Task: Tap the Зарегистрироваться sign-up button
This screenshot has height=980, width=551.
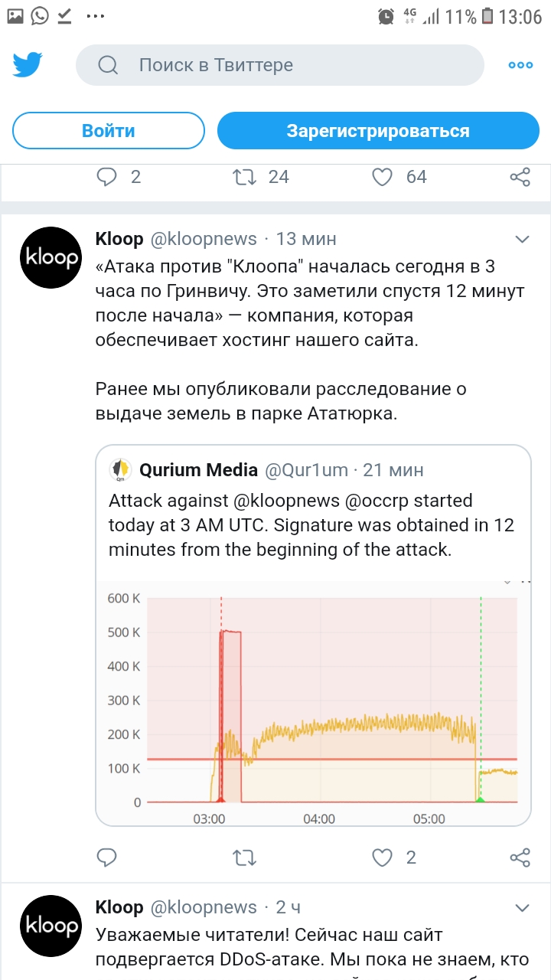Action: coord(378,131)
